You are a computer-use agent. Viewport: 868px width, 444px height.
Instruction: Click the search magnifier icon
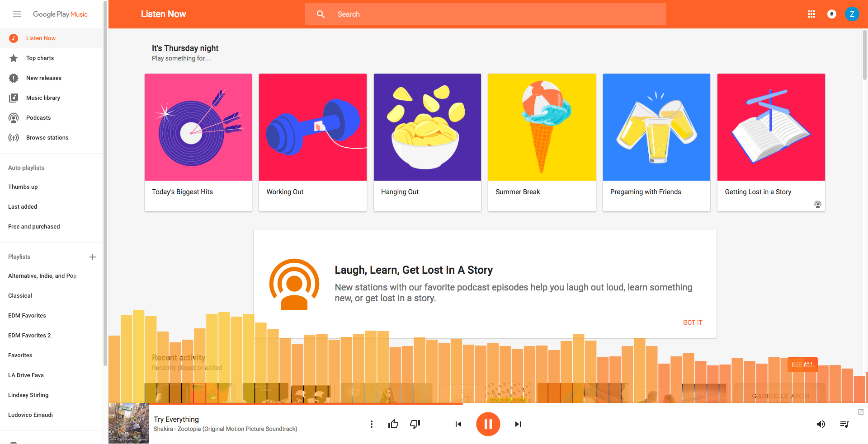click(x=321, y=14)
